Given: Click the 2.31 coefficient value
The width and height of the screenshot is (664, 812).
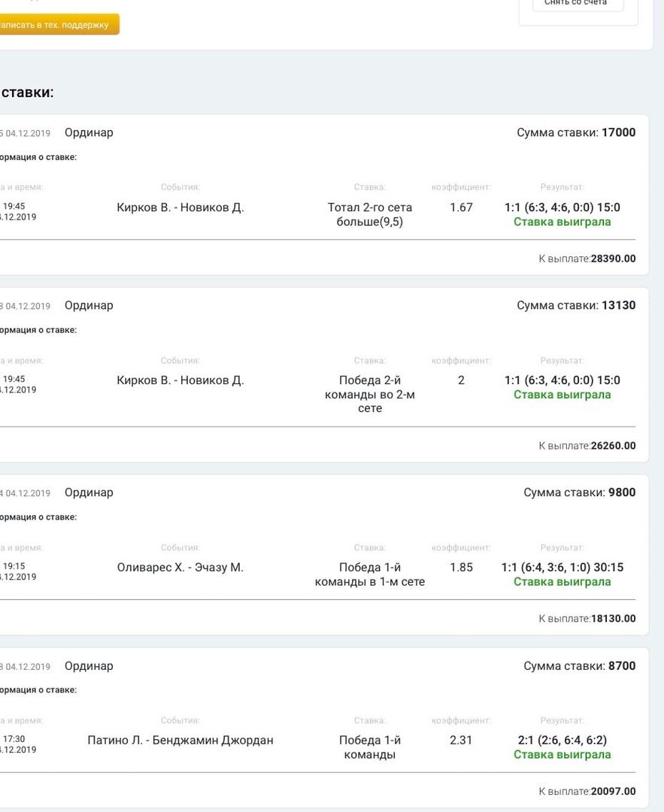Looking at the screenshot, I should 461,741.
